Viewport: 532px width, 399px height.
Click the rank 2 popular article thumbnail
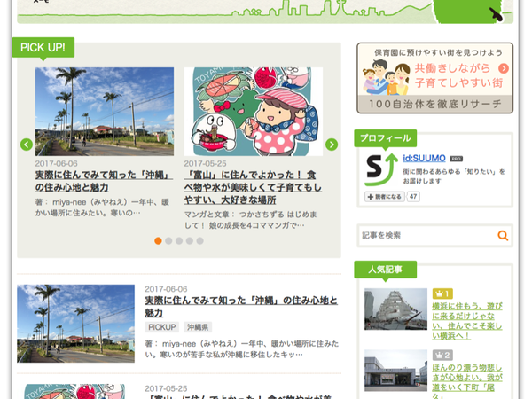(395, 372)
